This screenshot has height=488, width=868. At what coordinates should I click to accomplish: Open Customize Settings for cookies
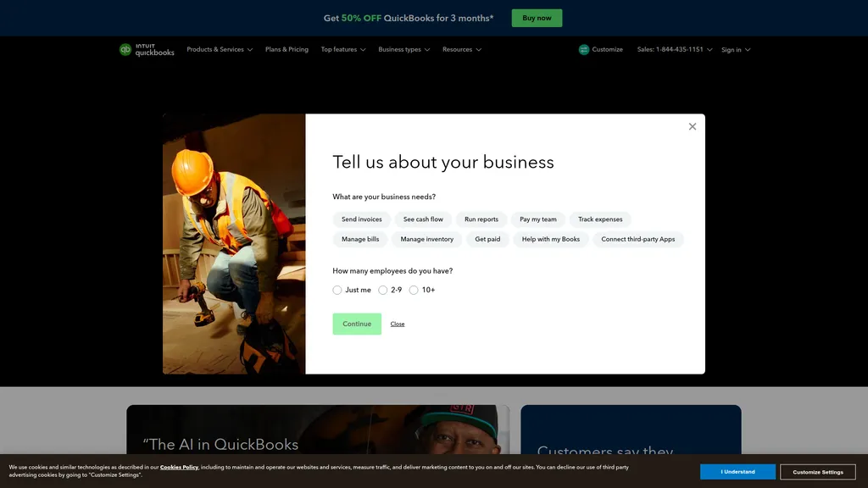[x=818, y=472]
